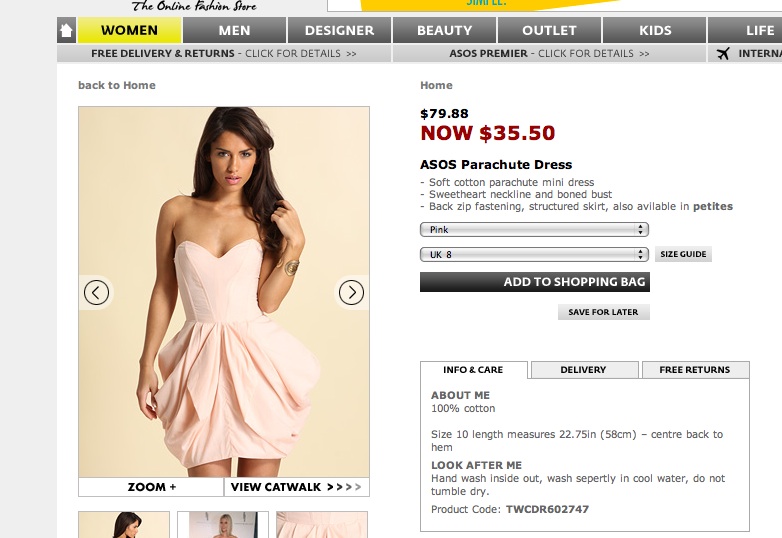Select the second product thumbnail
The width and height of the screenshot is (782, 538).
[222, 525]
